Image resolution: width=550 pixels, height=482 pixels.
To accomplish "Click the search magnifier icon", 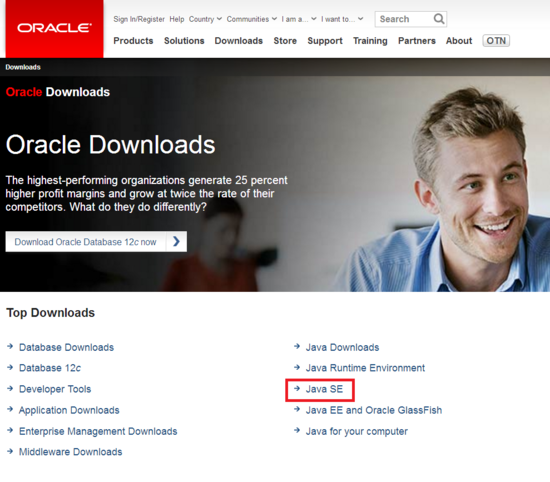I will [x=439, y=19].
